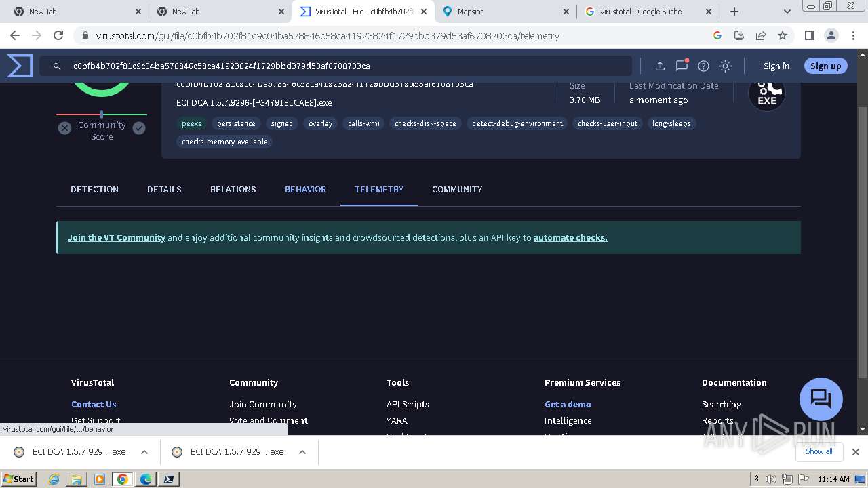Viewport: 868px width, 488px height.
Task: Open Microsoft Edge from the taskbar
Action: click(146, 479)
